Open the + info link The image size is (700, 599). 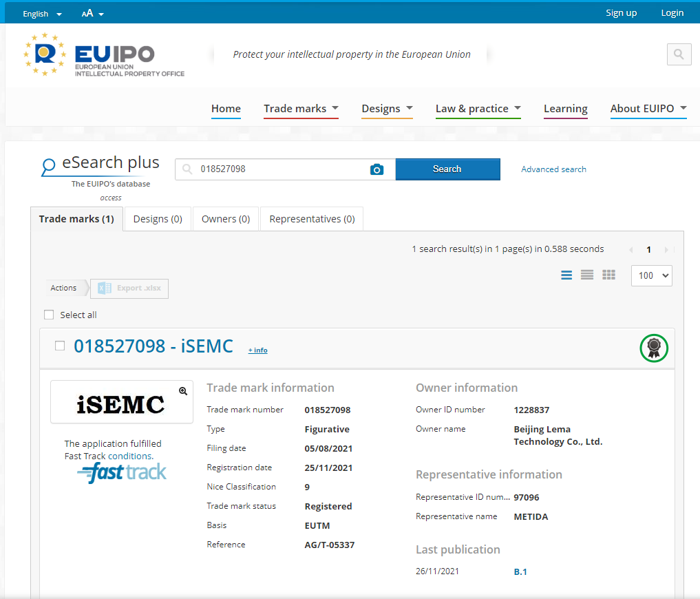(257, 350)
